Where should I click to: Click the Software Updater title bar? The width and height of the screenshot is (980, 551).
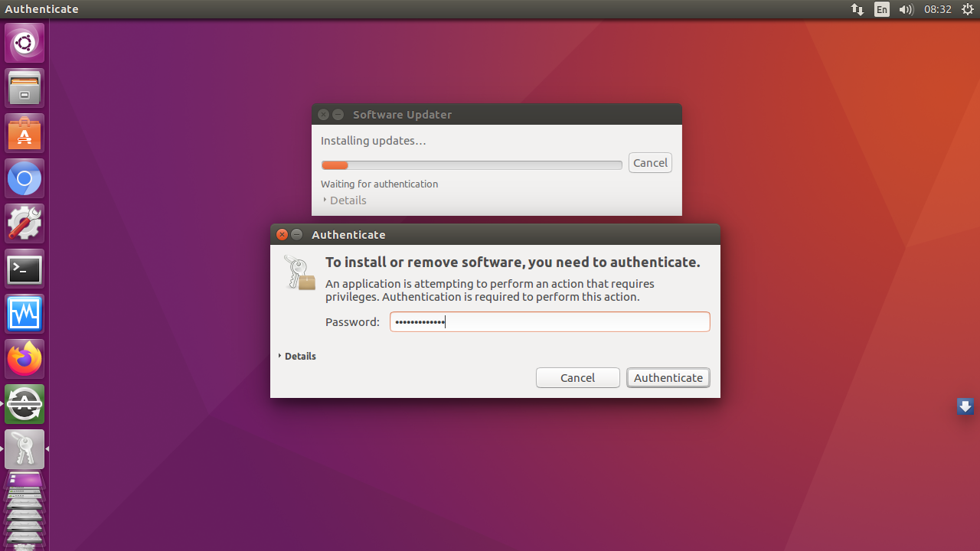pos(497,114)
